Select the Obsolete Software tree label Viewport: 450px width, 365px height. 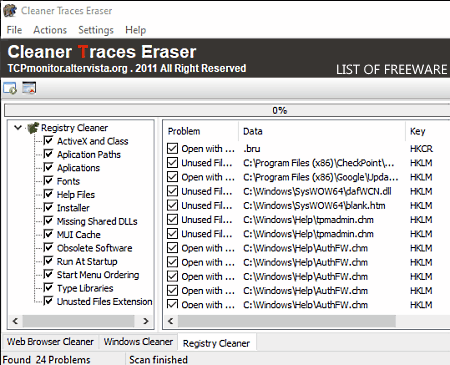95,248
